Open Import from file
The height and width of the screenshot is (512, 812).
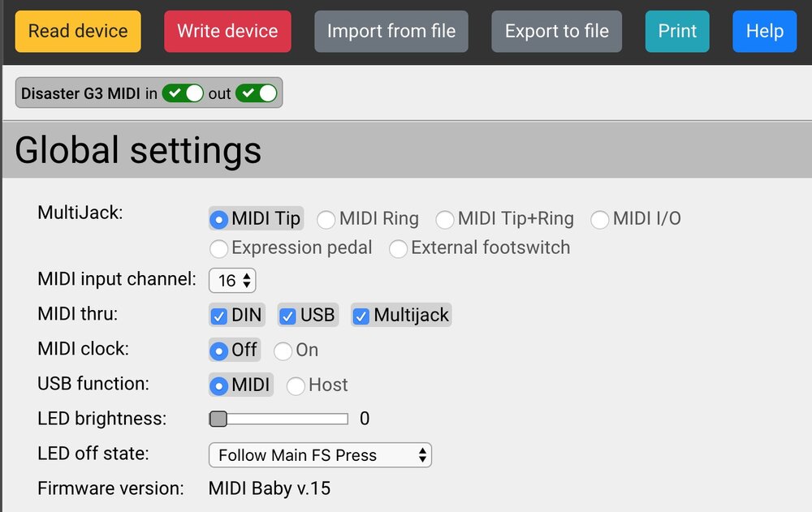click(x=391, y=32)
